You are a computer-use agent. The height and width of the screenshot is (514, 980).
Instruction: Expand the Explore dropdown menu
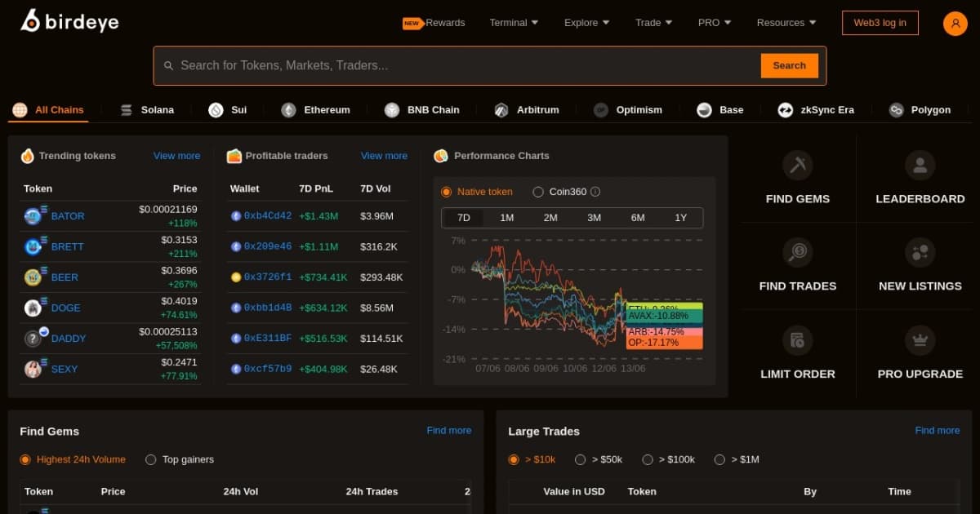pos(586,23)
